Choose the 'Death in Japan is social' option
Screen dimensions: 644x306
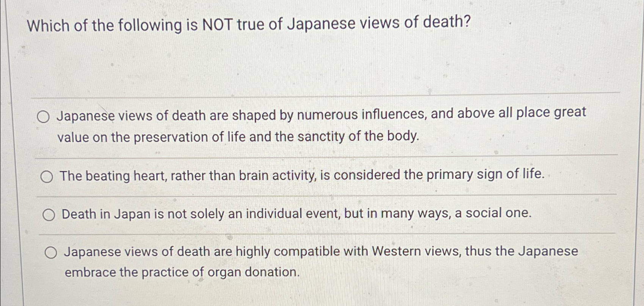pyautogui.click(x=49, y=215)
